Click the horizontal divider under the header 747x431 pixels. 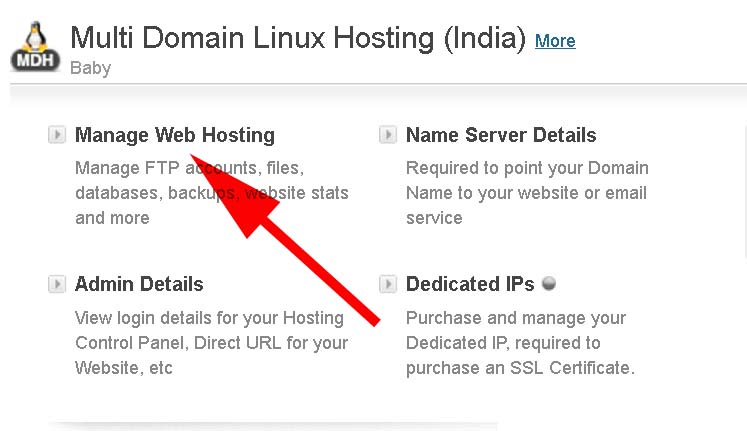click(380, 84)
